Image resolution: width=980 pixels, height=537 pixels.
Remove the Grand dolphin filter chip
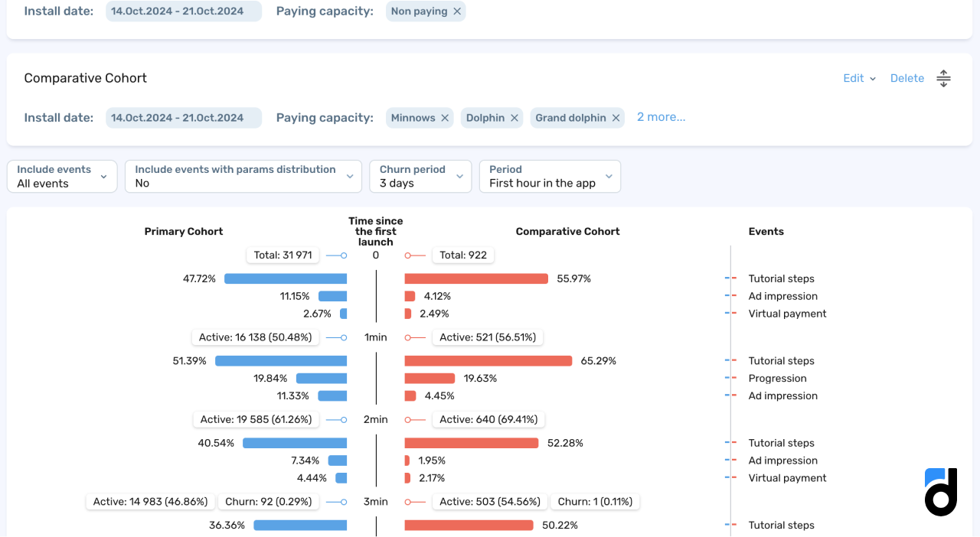coord(616,118)
